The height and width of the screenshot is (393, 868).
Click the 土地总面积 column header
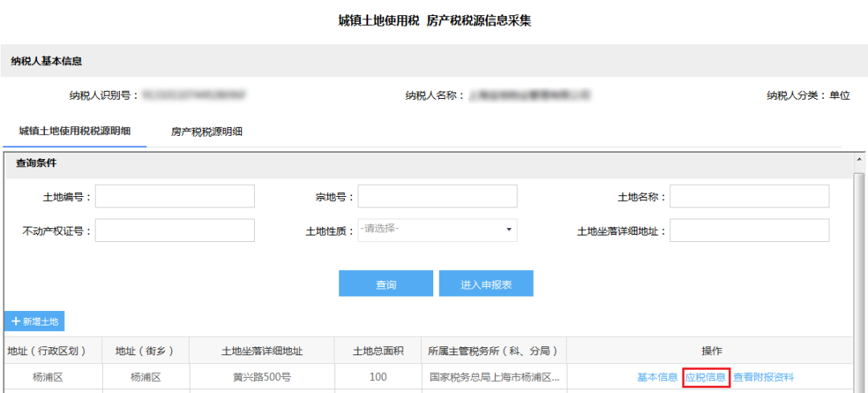(378, 351)
